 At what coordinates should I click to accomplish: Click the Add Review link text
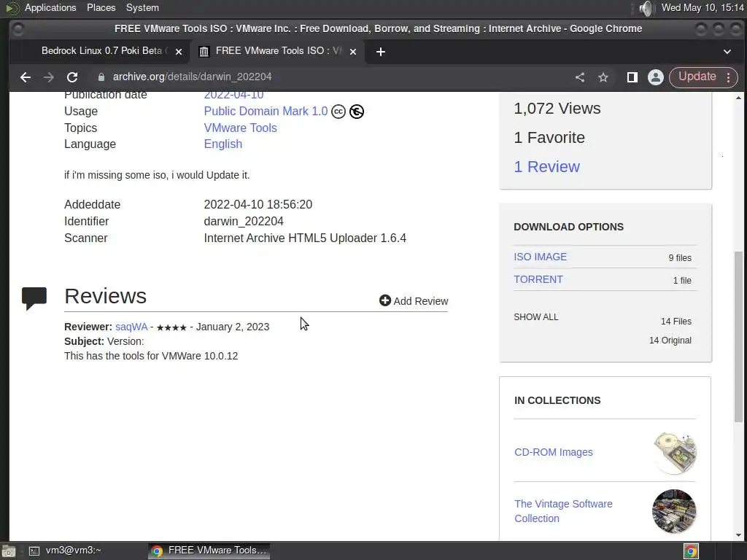pyautogui.click(x=421, y=301)
